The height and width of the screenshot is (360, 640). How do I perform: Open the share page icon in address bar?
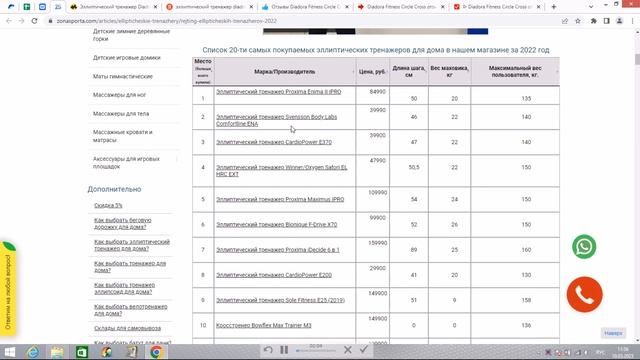[564, 21]
